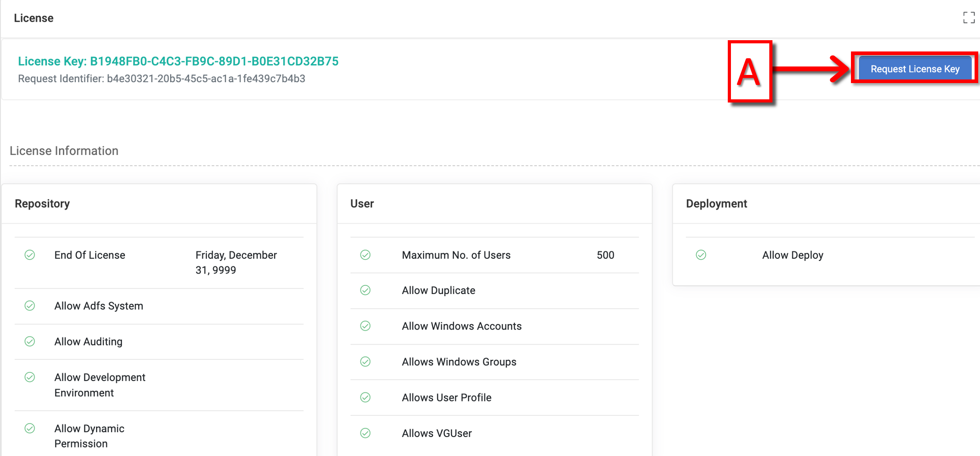Image resolution: width=980 pixels, height=456 pixels.
Task: Click the Allow Development Environment check icon
Action: point(30,377)
